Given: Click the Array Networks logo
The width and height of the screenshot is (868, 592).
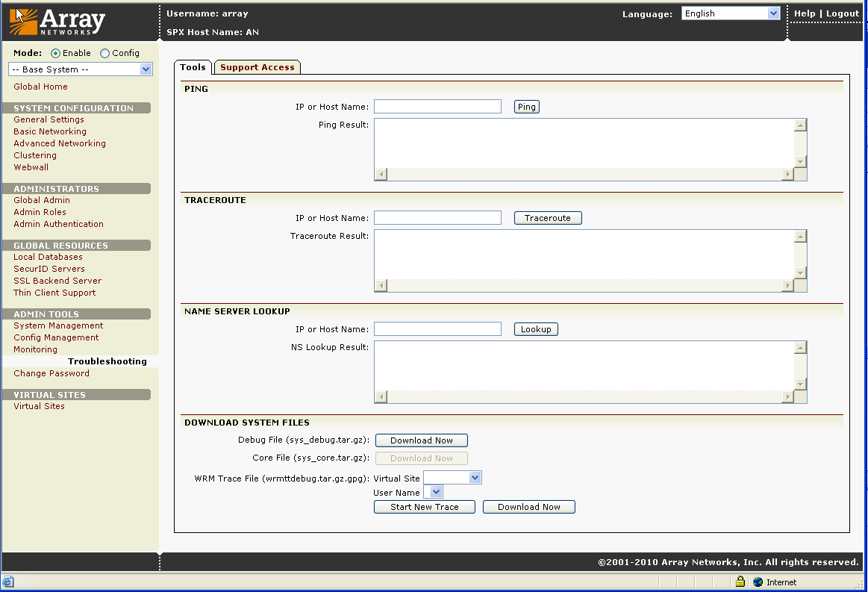Looking at the screenshot, I should [57, 22].
